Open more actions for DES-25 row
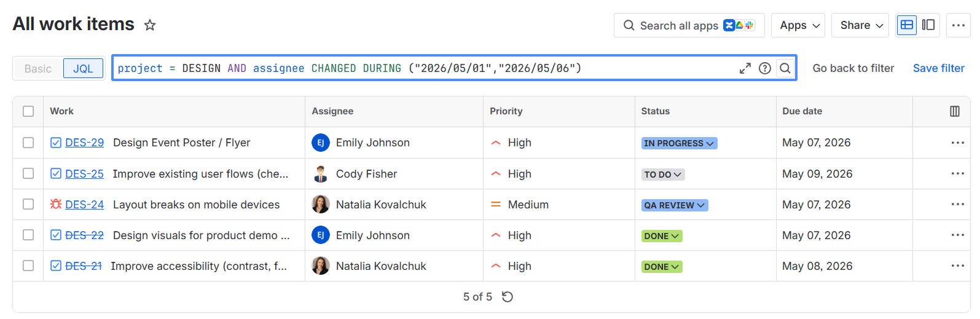 (x=957, y=173)
